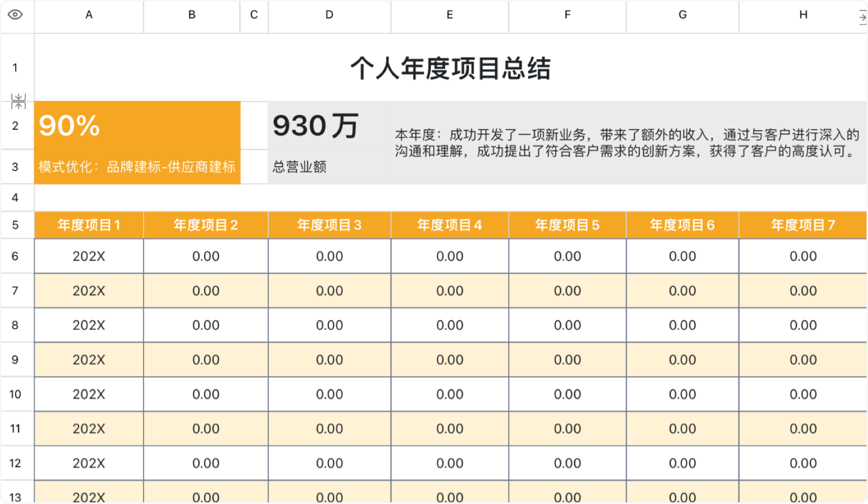Click 0.00 under 年度项目4 in row 8

[x=450, y=325]
